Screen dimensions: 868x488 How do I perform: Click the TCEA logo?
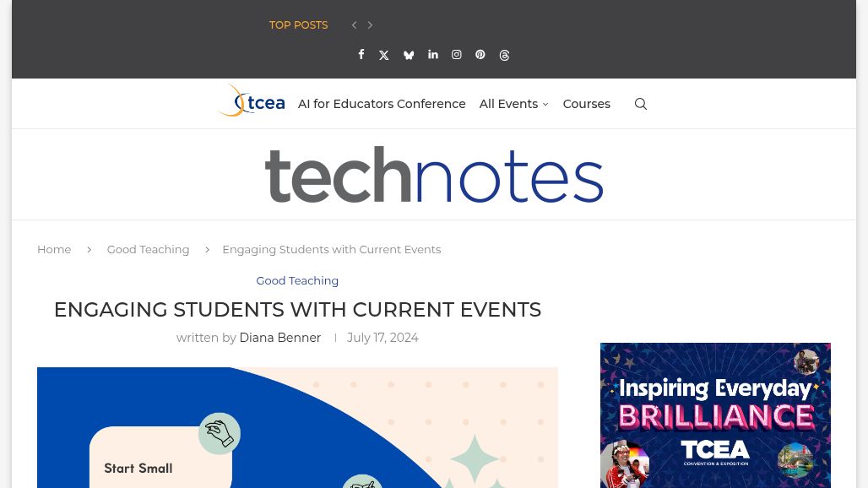pyautogui.click(x=251, y=101)
